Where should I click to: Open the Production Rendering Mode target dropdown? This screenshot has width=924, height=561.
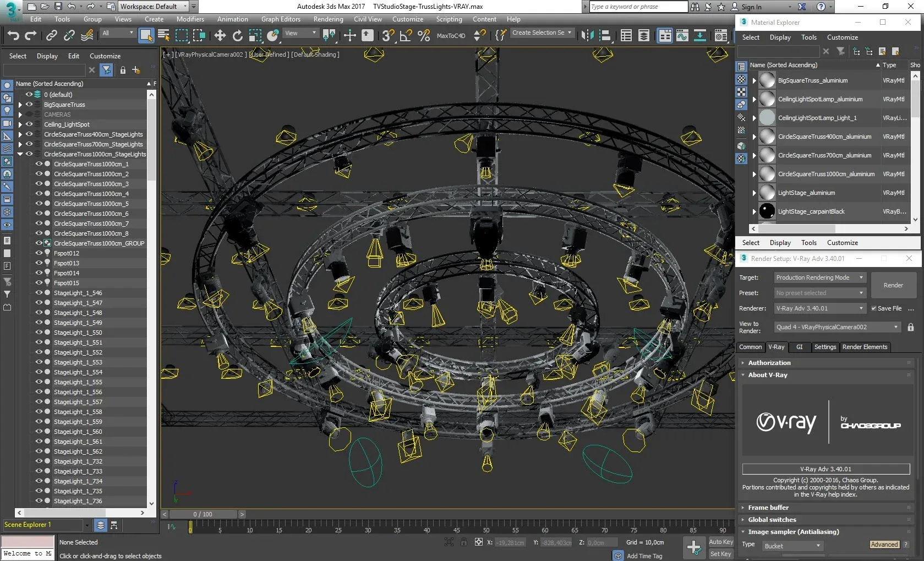[820, 277]
